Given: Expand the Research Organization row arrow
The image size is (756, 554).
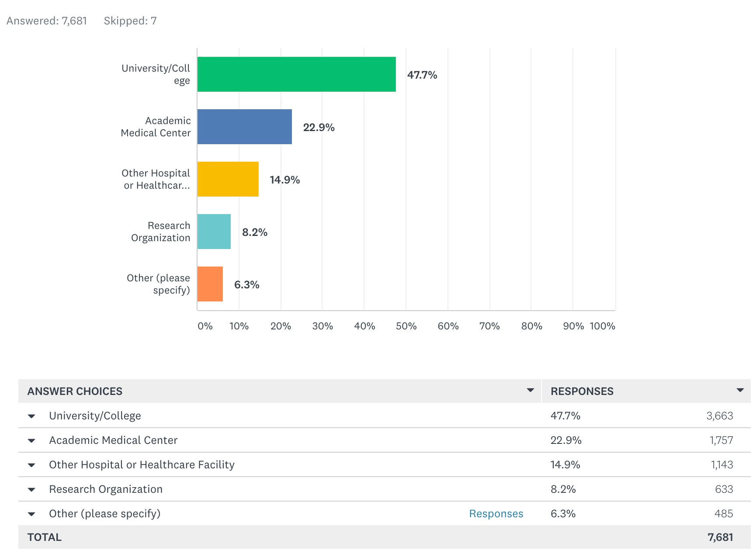Looking at the screenshot, I should click(31, 490).
